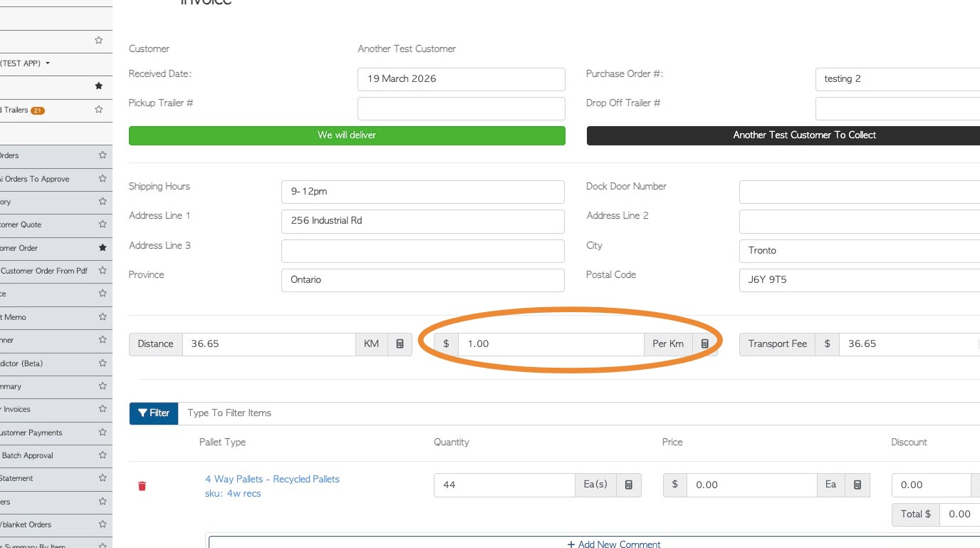Open Customer Order From Pdf menu item
Image resolution: width=980 pixels, height=548 pixels.
click(44, 271)
